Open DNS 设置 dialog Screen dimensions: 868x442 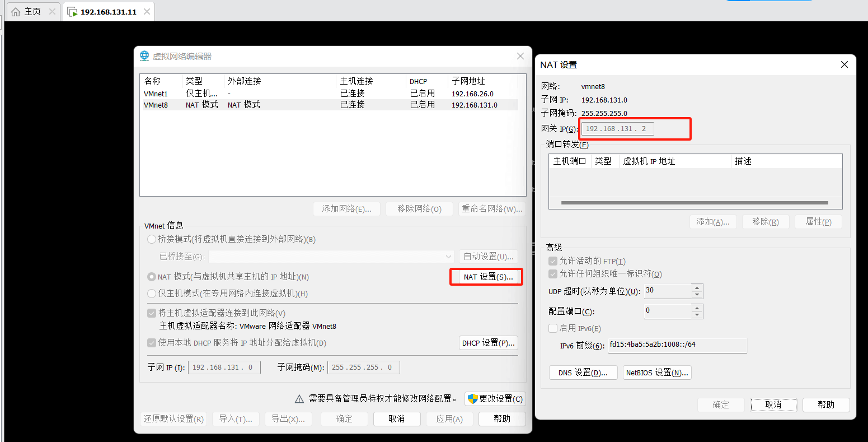click(583, 373)
